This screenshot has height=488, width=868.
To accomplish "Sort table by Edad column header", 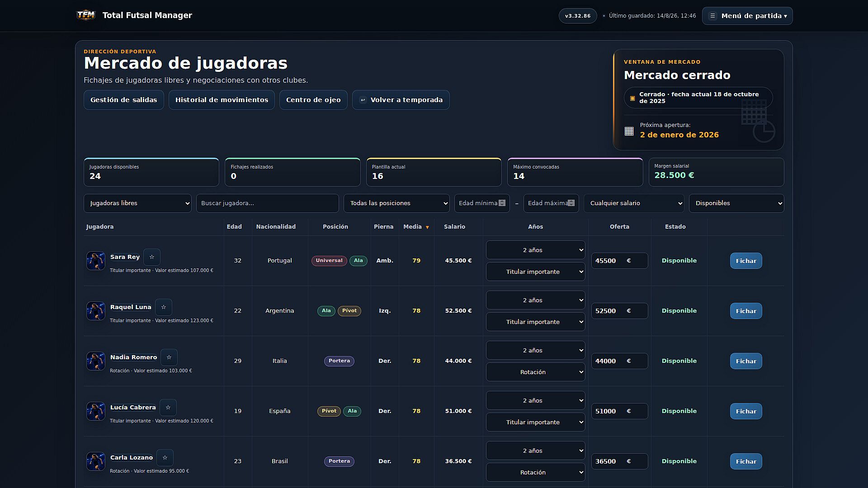I will 234,227.
